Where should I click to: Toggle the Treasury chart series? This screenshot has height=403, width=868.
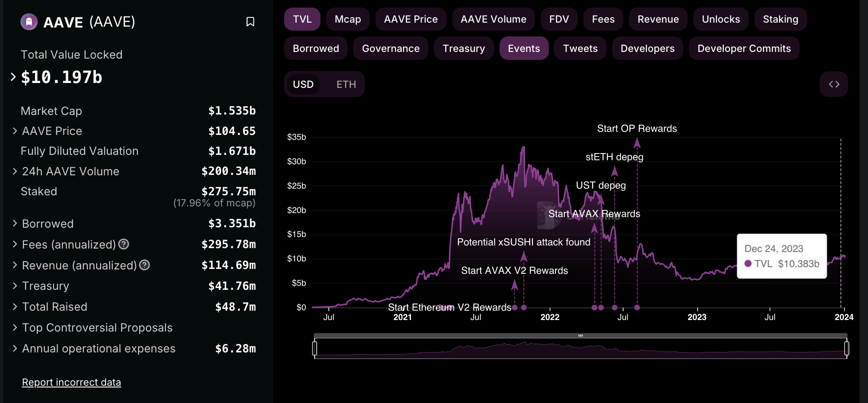pyautogui.click(x=464, y=48)
